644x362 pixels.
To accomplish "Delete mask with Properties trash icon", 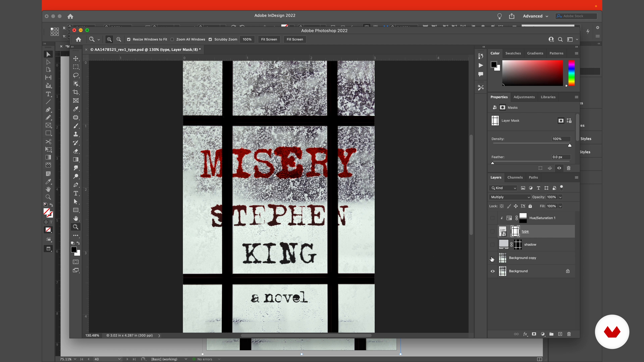I will [x=569, y=168].
